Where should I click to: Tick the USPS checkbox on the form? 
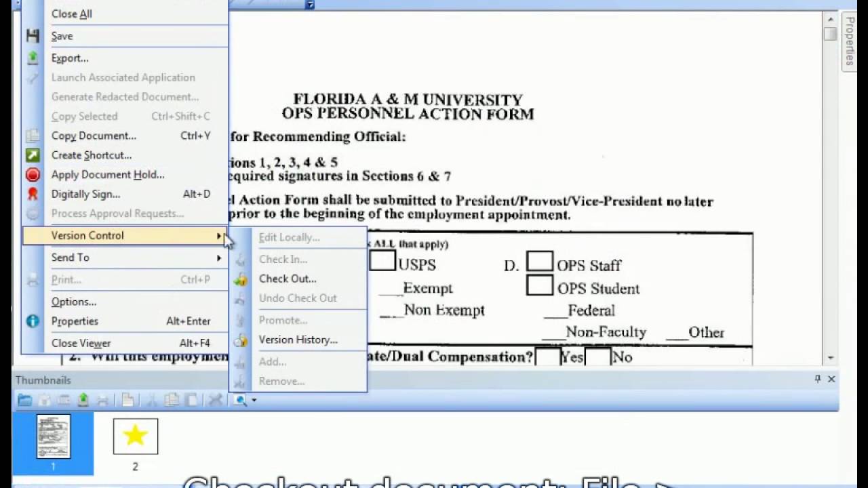tap(382, 261)
